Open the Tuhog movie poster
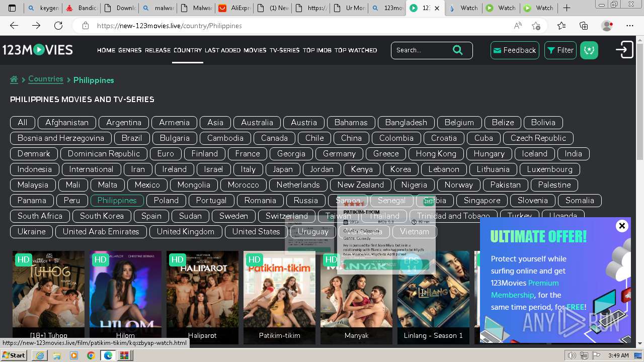The width and height of the screenshot is (644, 362). [49, 297]
